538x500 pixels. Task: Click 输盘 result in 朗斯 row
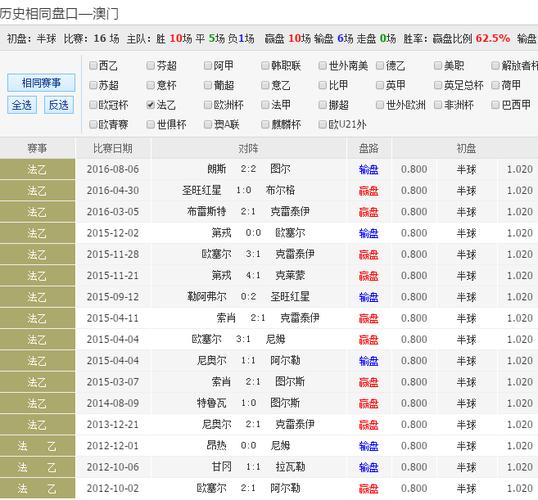click(369, 170)
